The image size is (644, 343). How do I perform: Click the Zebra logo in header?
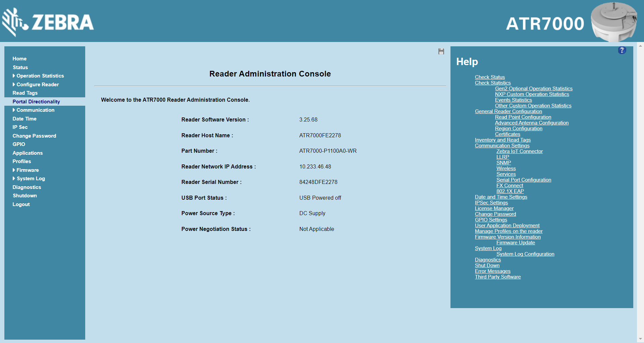(x=48, y=22)
